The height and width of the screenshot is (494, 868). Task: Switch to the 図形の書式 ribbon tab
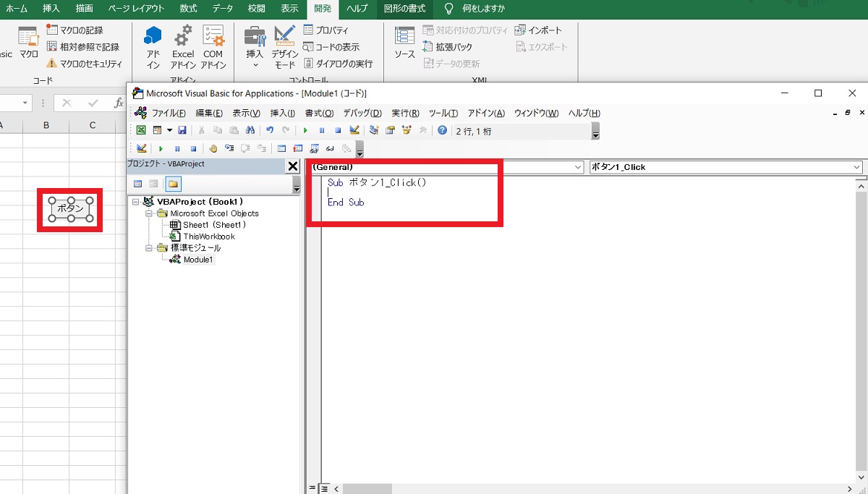(405, 9)
